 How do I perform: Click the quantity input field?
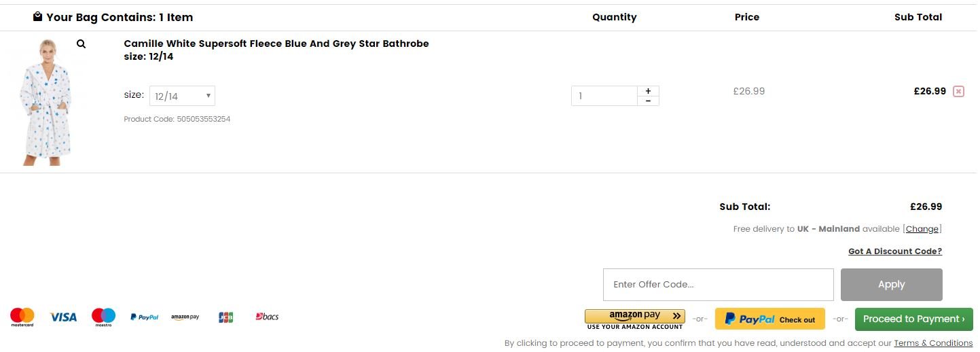tap(604, 96)
